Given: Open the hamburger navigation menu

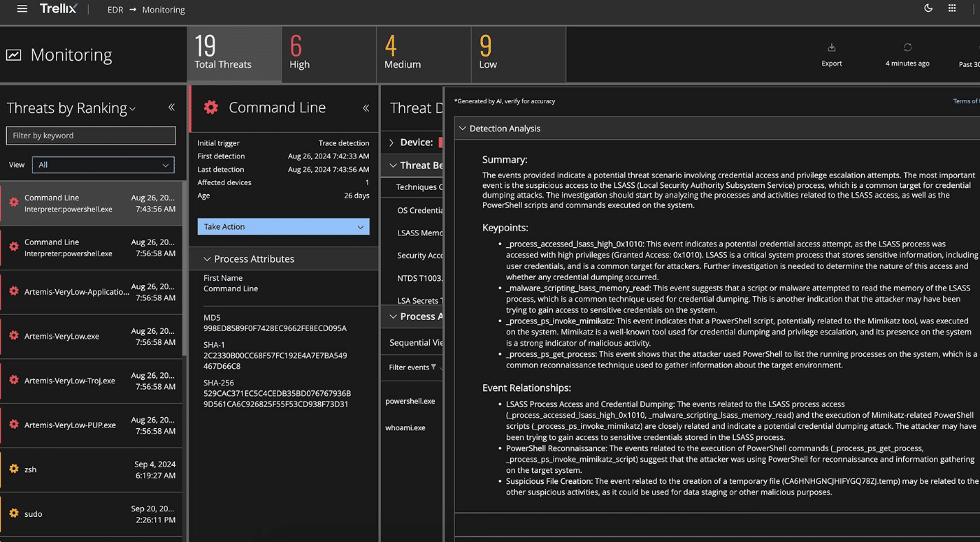Looking at the screenshot, I should [22, 9].
